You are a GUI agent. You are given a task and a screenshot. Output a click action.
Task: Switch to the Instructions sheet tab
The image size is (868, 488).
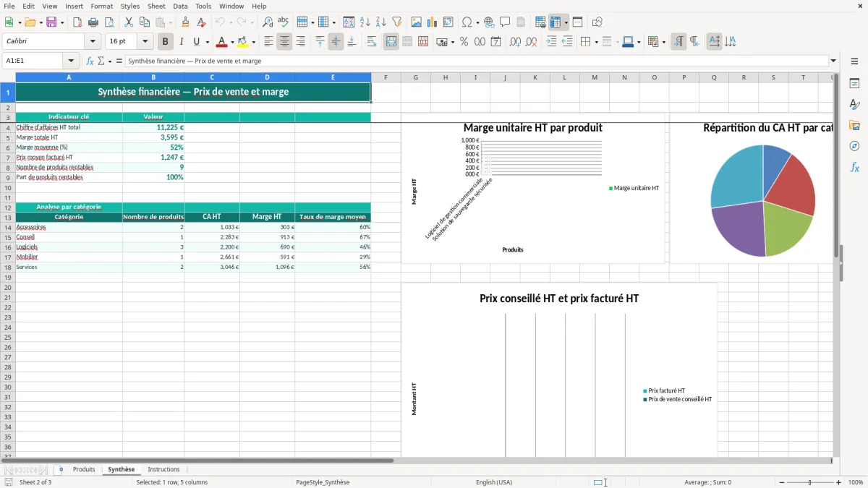(x=163, y=469)
